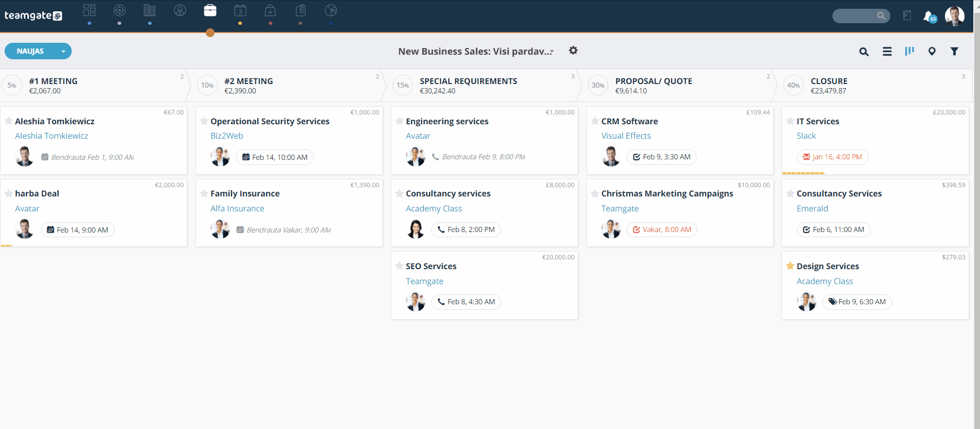Open the deals briefcase icon in navigation
Viewport: 980px width, 429px height.
[x=210, y=10]
